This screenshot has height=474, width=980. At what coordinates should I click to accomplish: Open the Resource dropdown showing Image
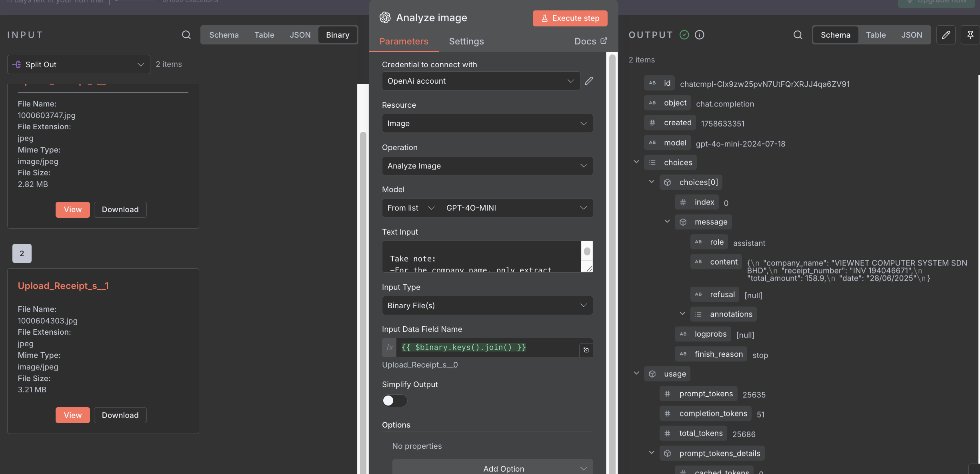point(487,123)
